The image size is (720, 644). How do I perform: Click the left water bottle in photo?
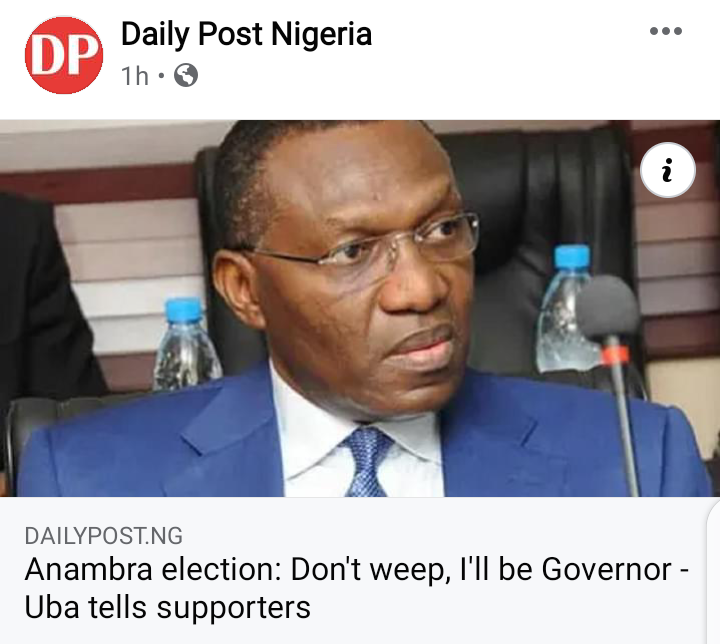tap(186, 345)
